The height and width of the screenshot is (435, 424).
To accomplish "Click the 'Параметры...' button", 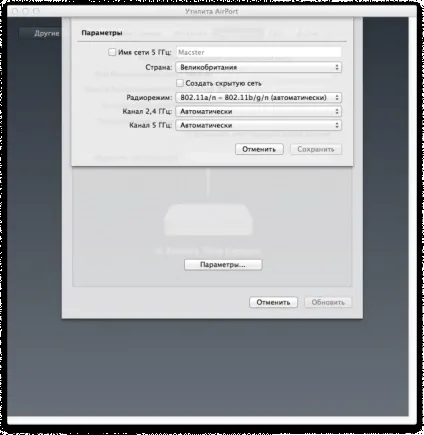I will [x=223, y=265].
